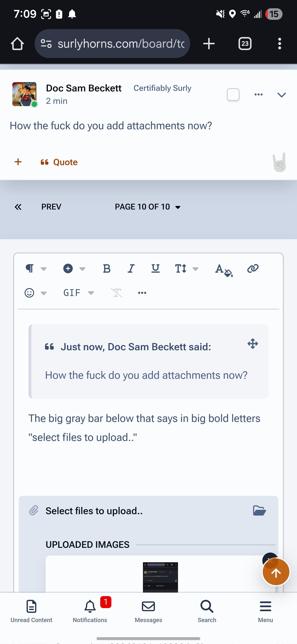The image size is (297, 644).
Task: Check the post selection checkbox
Action: pyautogui.click(x=233, y=95)
